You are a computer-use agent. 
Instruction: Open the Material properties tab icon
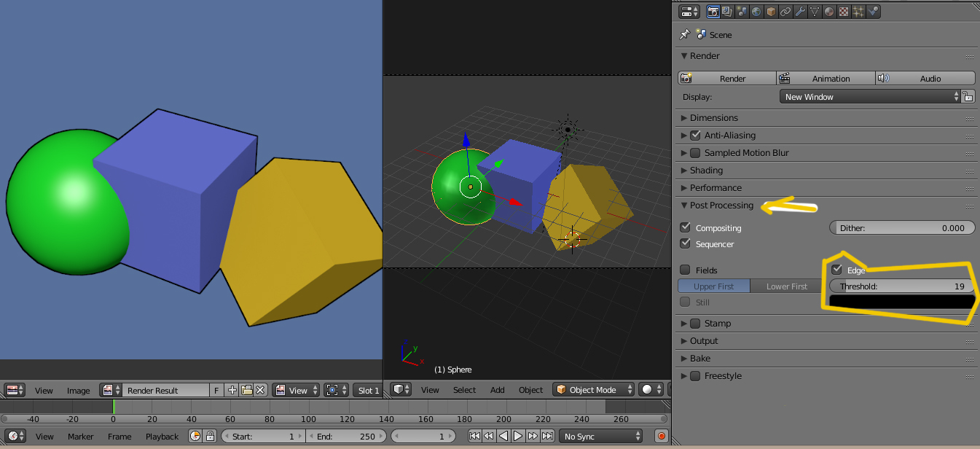(x=828, y=12)
